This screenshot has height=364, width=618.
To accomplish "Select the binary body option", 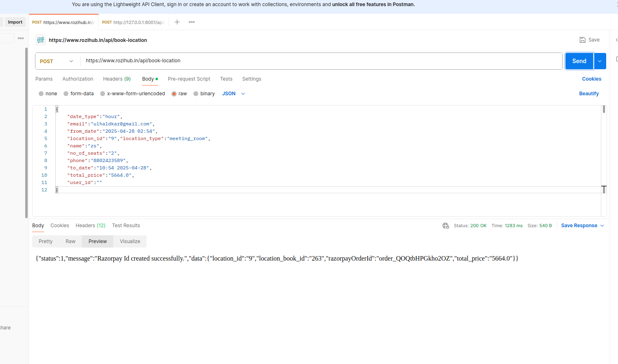I will pos(196,94).
